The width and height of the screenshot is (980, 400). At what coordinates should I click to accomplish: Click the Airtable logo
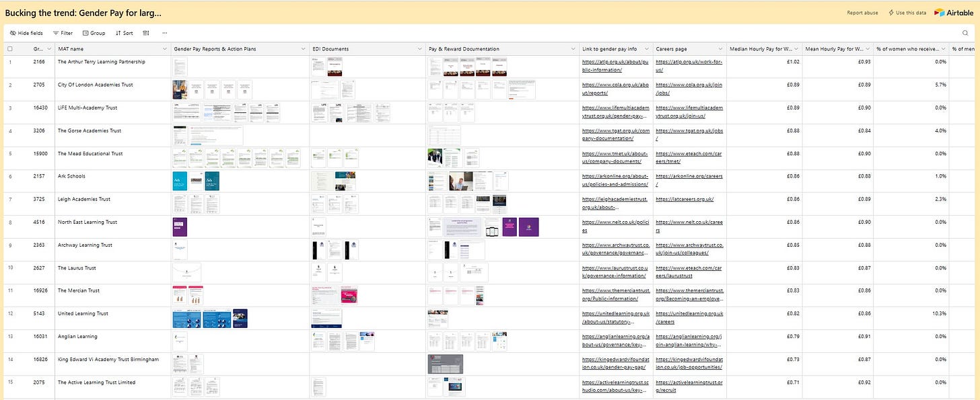click(953, 12)
